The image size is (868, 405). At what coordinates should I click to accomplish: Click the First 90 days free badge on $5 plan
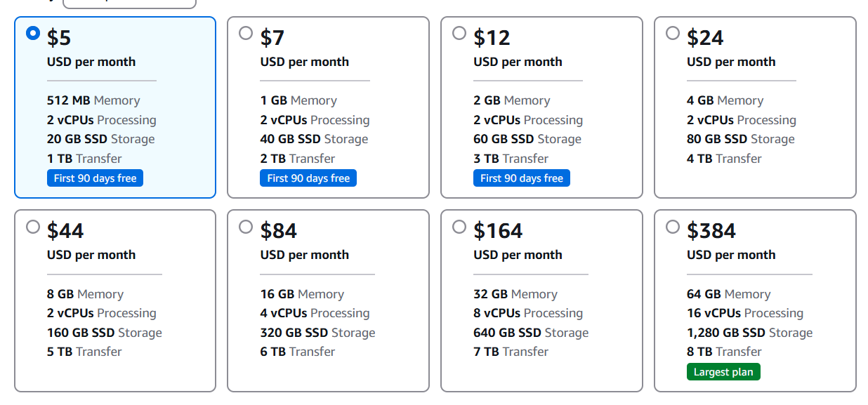(x=96, y=178)
